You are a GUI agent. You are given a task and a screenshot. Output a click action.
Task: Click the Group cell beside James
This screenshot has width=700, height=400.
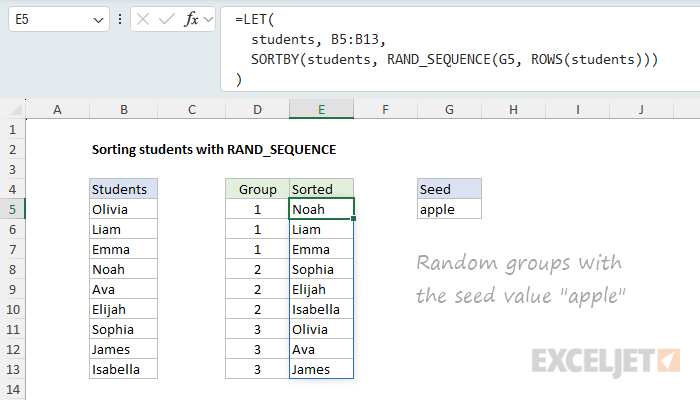pyautogui.click(x=257, y=369)
